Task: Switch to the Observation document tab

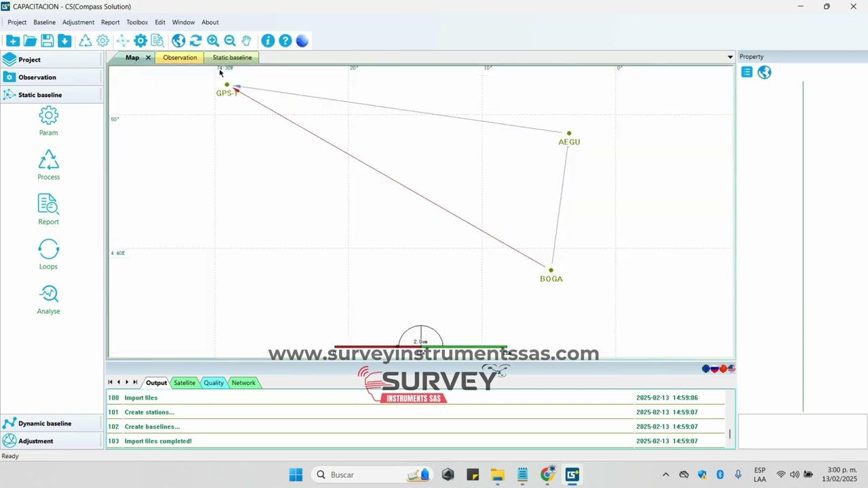Action: pos(180,58)
